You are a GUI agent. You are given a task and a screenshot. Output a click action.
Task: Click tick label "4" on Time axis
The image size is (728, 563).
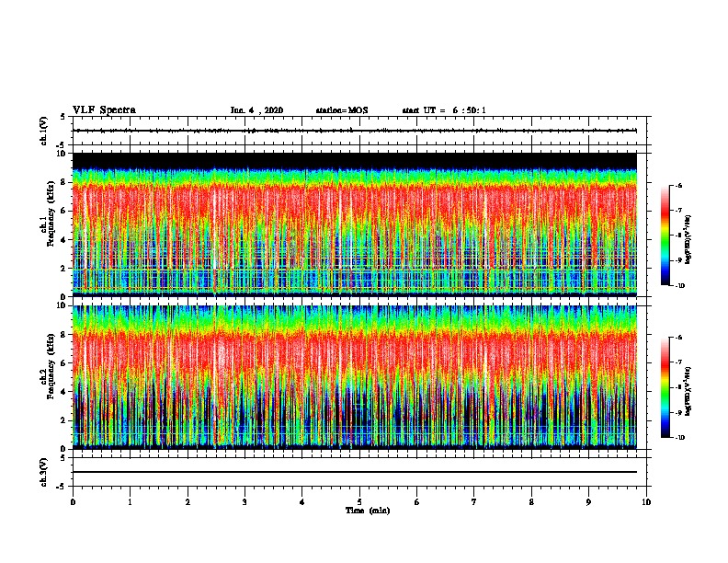coord(302,502)
